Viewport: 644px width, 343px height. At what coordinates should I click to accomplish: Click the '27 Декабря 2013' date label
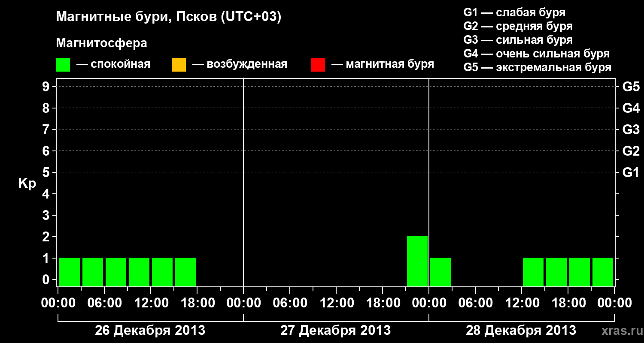[335, 331]
